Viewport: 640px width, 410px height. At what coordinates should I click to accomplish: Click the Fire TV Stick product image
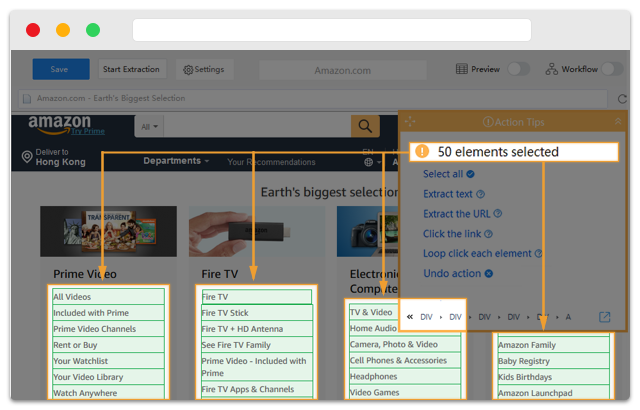coord(256,231)
